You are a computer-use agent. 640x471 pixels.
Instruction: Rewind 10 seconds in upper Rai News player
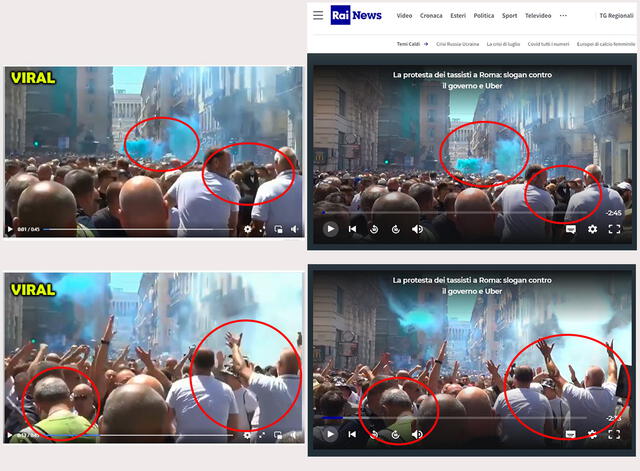(x=374, y=229)
